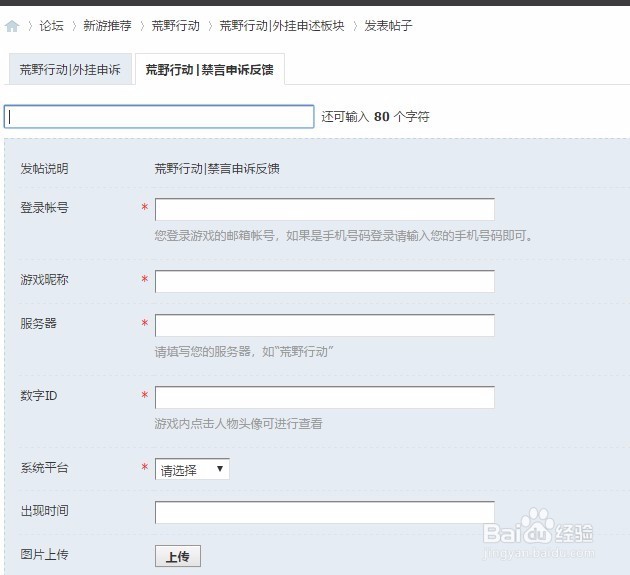Screen dimensions: 630x575
Task: Click the 还可输入 80 个字符 counter text
Action: (375, 117)
